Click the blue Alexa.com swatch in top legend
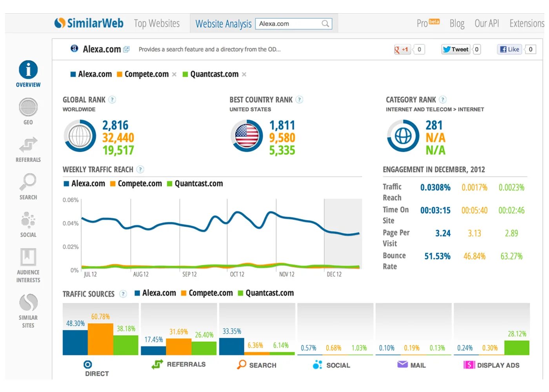Screen dimensions: 549x392 [73, 74]
